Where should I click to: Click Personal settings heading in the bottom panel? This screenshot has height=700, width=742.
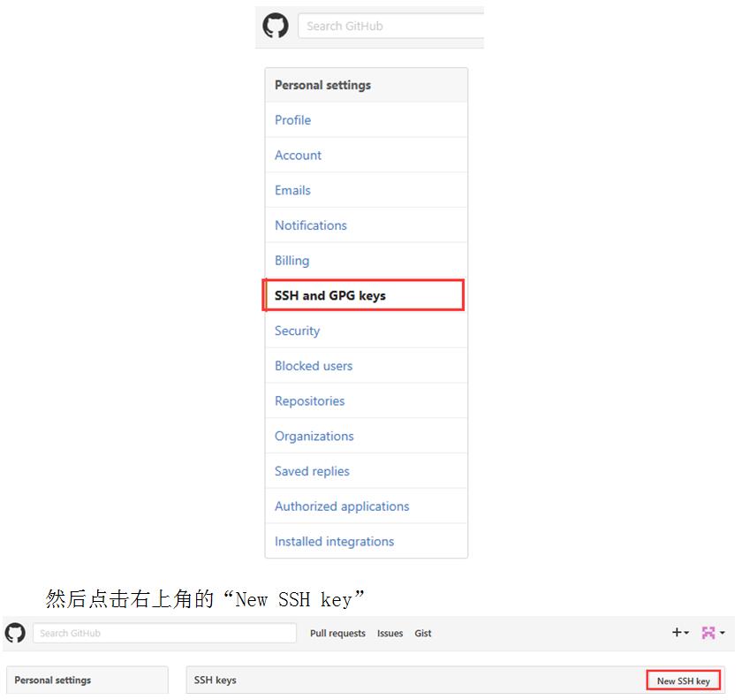click(52, 680)
